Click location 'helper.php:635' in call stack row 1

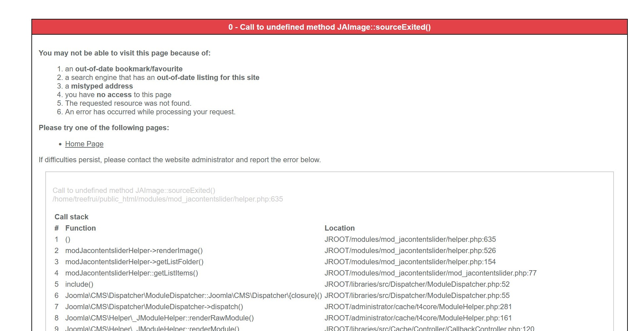click(x=410, y=239)
